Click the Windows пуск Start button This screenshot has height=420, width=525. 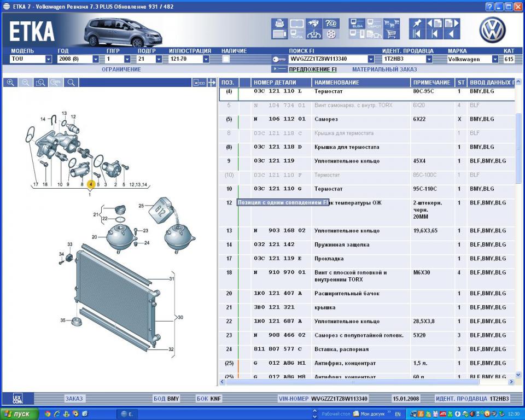click(x=20, y=414)
